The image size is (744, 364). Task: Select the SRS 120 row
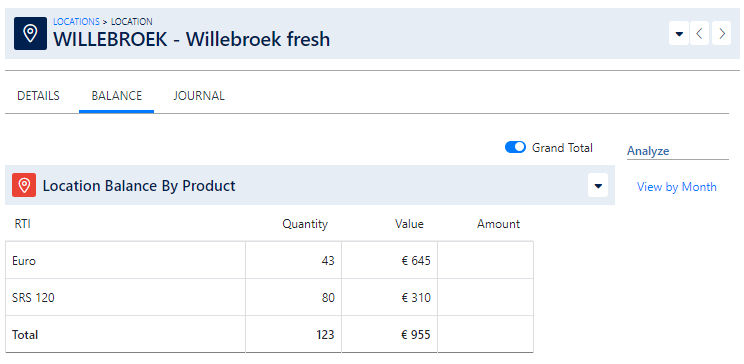pyautogui.click(x=269, y=298)
